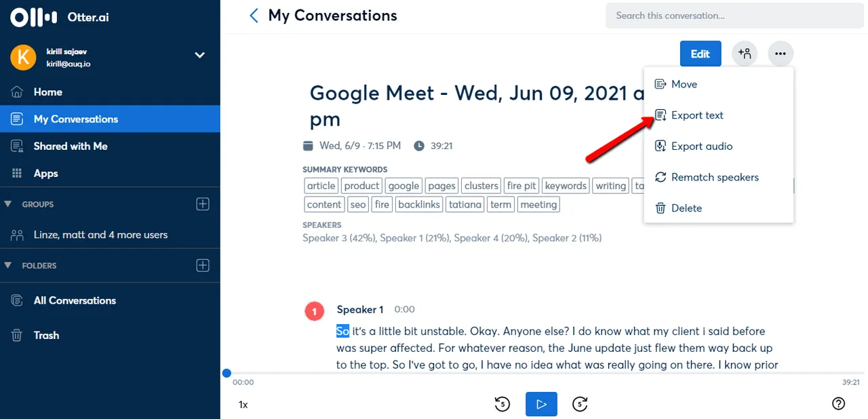Image resolution: width=868 pixels, height=419 pixels.
Task: Click keyword tag 'tatiana'
Action: [x=465, y=205]
